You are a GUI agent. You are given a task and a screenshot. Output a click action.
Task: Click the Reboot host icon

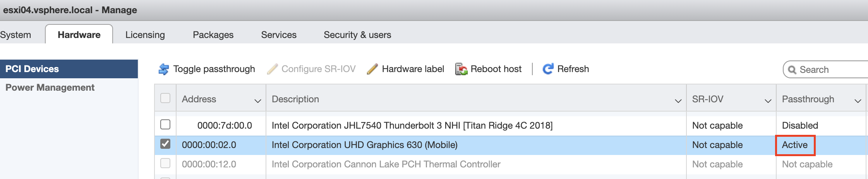coord(461,69)
